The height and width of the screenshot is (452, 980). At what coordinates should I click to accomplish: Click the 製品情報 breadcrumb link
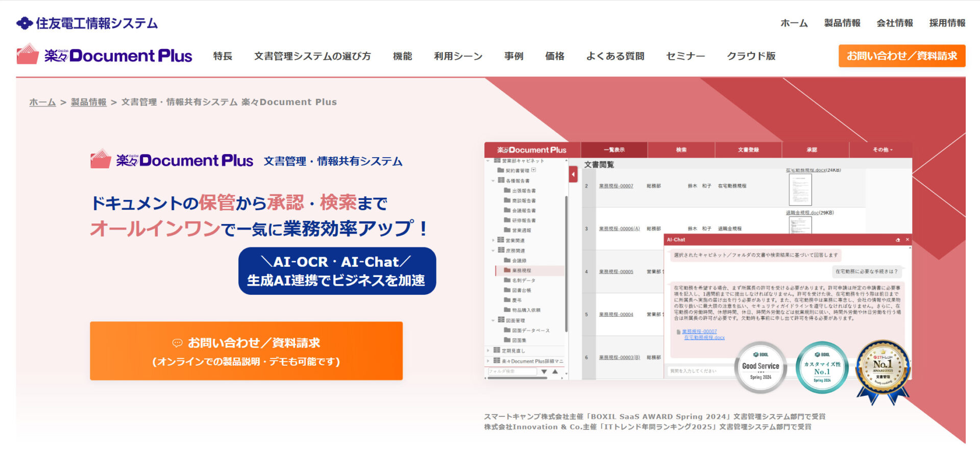point(89,102)
